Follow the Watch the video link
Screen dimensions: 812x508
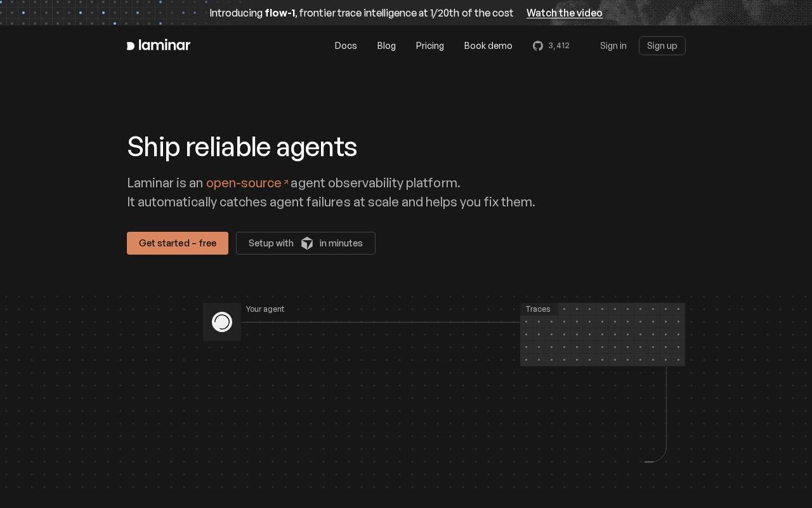point(565,13)
